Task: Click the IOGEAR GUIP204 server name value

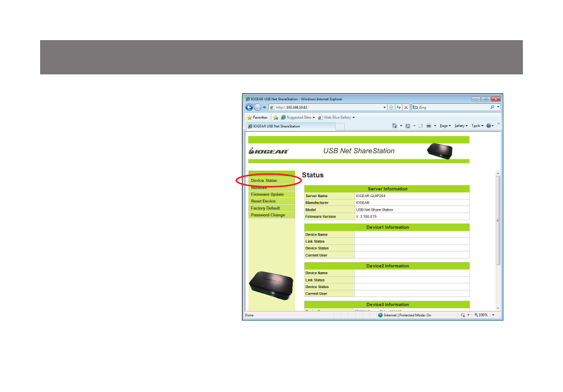Action: [371, 196]
